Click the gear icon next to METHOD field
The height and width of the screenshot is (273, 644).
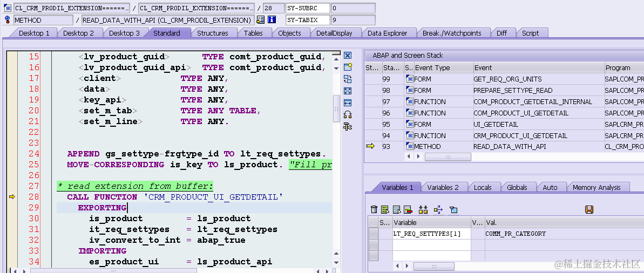click(x=8, y=20)
